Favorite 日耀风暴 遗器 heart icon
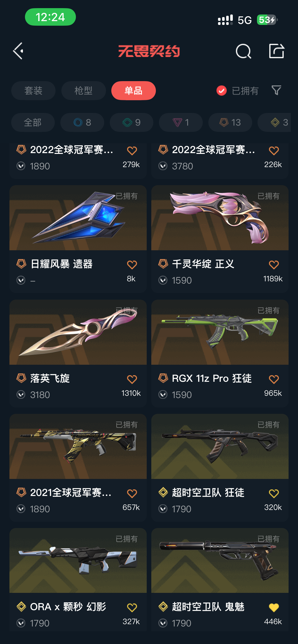The image size is (298, 644). (132, 265)
